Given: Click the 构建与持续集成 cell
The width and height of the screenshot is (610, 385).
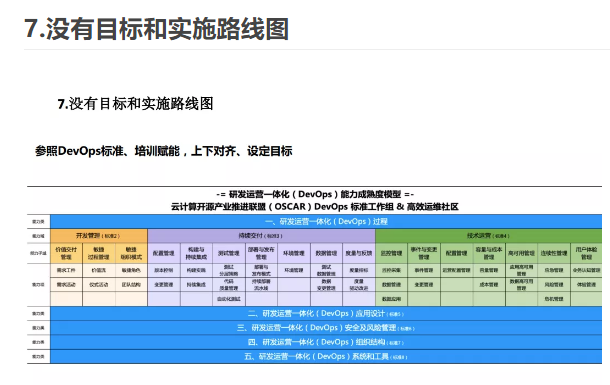Looking at the screenshot, I should (x=196, y=253).
